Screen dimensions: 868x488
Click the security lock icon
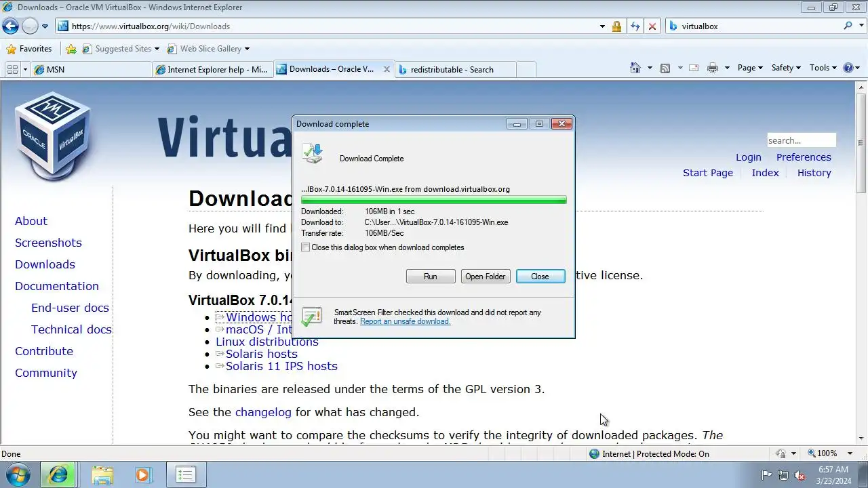coord(616,26)
